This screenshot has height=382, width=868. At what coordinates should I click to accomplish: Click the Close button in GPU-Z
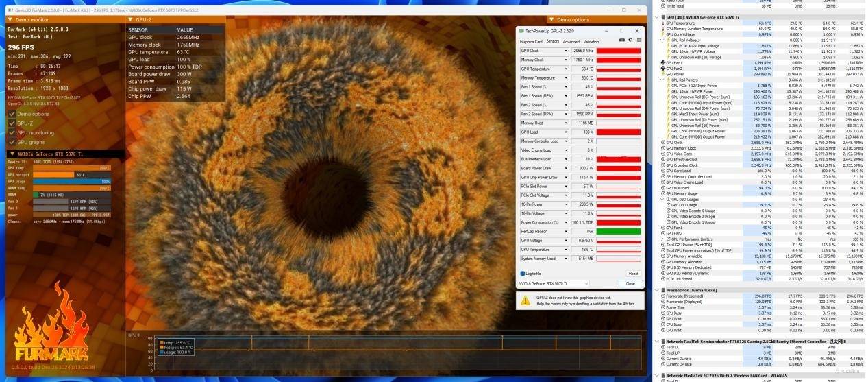(x=630, y=283)
